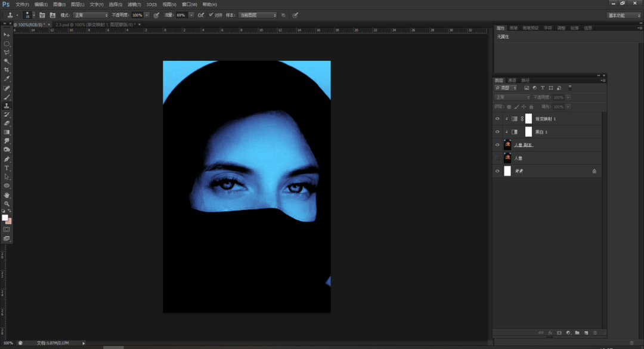The image size is (644, 349).
Task: Enable airbrush-style build-up
Action: pos(201,15)
